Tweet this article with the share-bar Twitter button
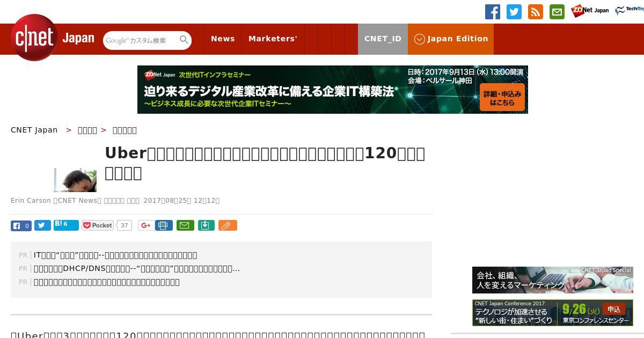 (42, 225)
